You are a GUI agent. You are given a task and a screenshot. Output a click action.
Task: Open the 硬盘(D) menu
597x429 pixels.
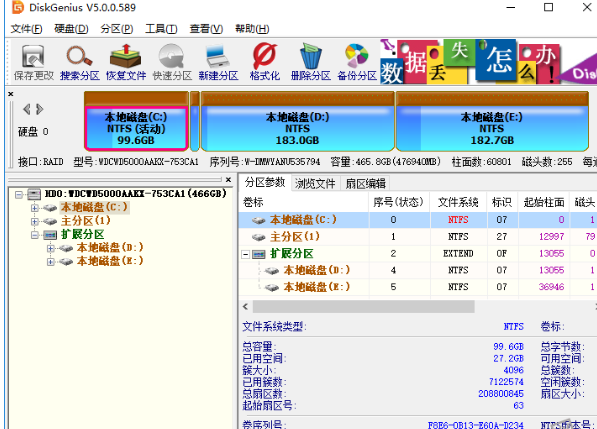[71, 29]
